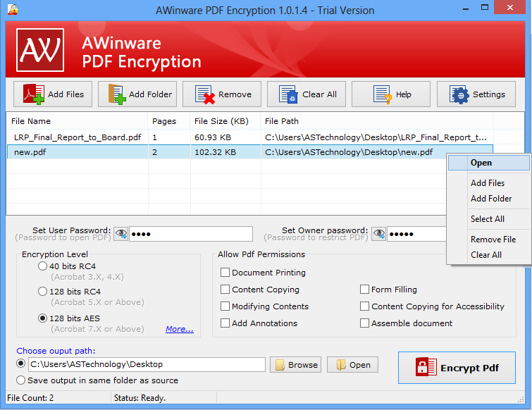Click the Set Owner password field
The image size is (532, 410).
416,234
